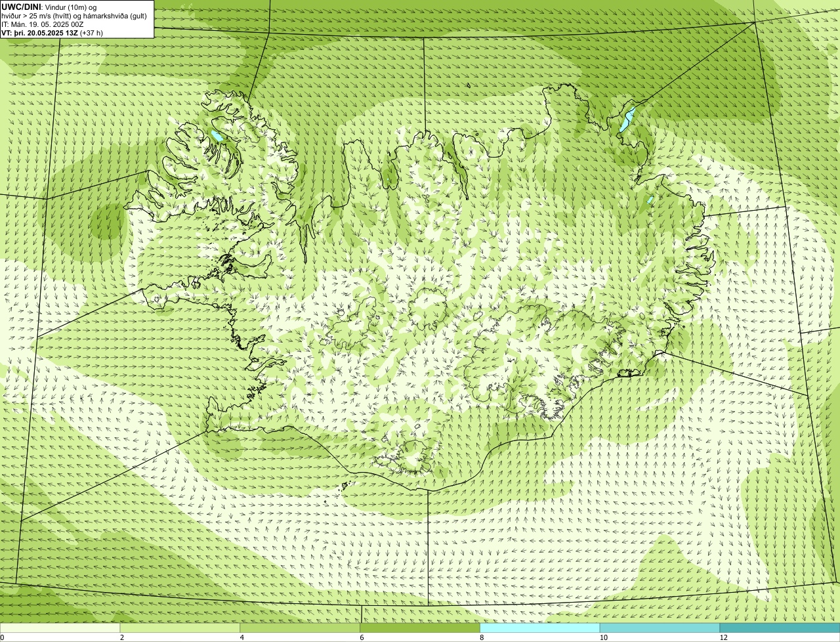
Task: Click the 'IT: Mán. 19. 05. 2025 00Z' line
Action: click(43, 24)
